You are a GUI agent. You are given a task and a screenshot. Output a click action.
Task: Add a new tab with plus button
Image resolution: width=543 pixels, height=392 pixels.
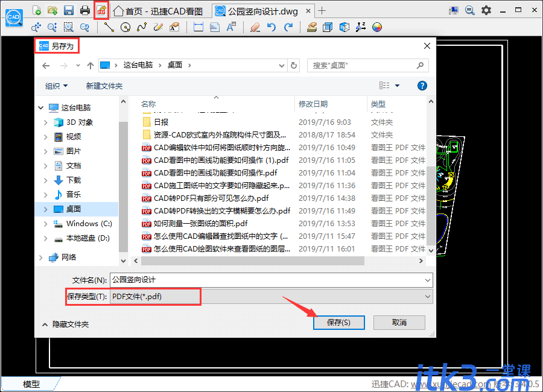tap(322, 11)
